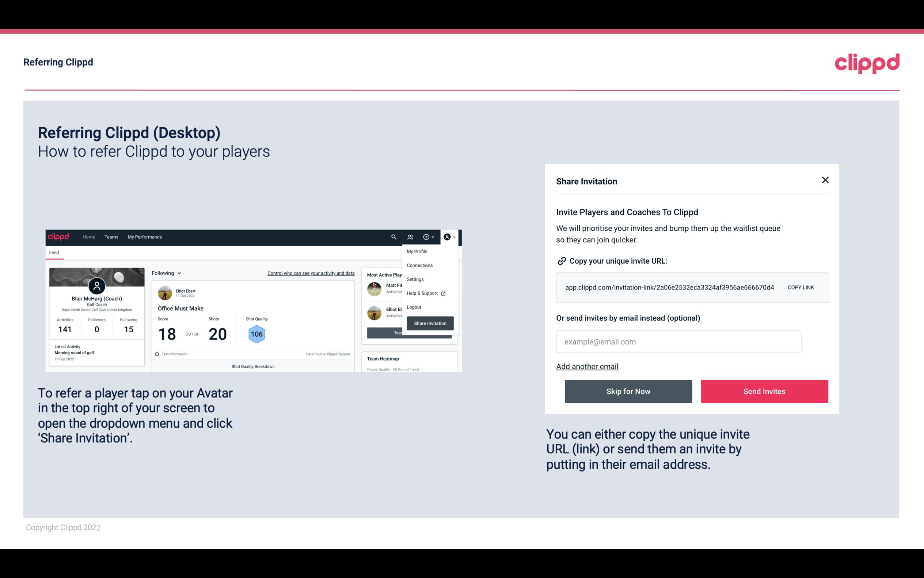924x578 pixels.
Task: Click Add another email link
Action: [588, 366]
